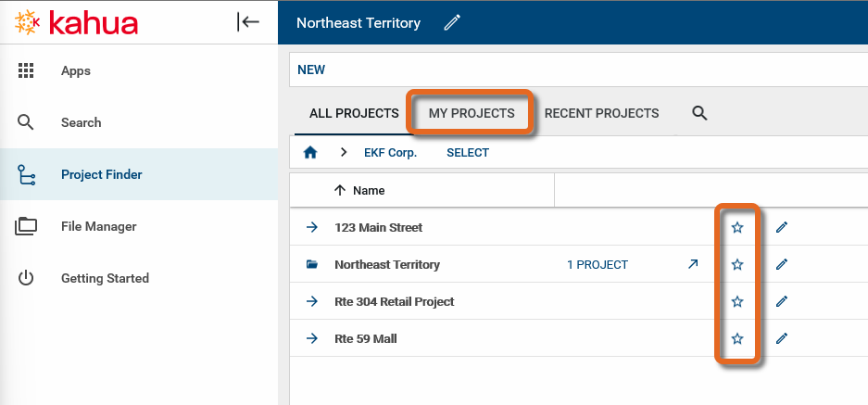
Task: Switch to the My Projects tab
Action: tap(471, 113)
